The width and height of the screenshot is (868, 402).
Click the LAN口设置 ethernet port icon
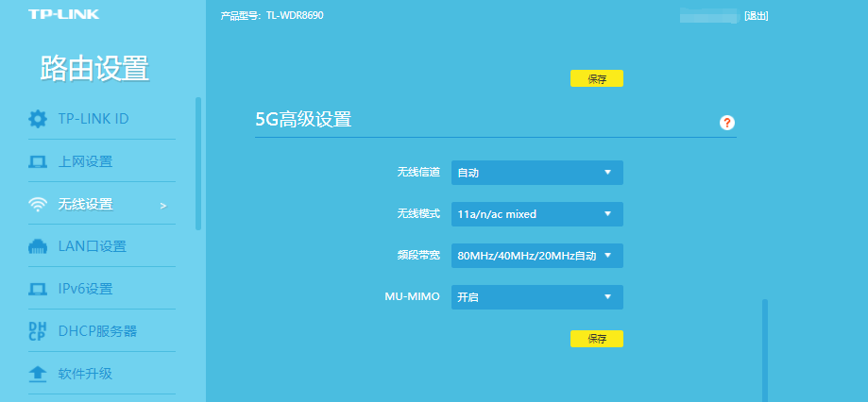38,246
